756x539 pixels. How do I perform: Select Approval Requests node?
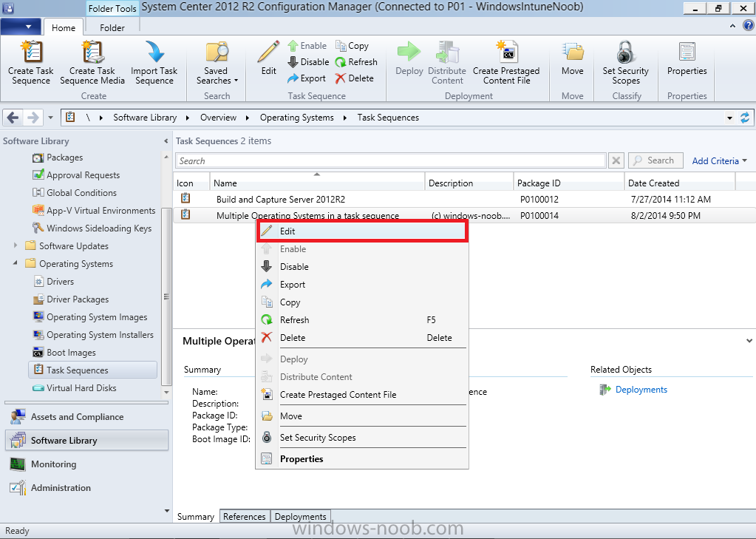(83, 175)
